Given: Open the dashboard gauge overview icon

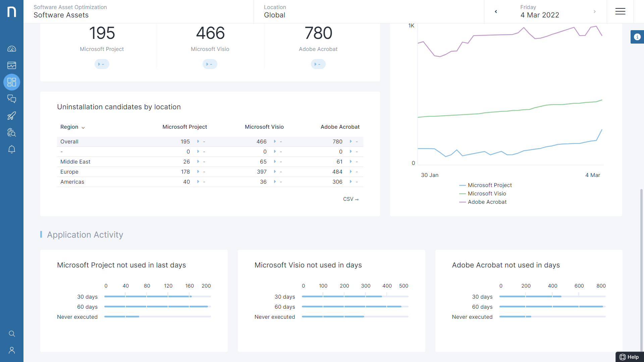Looking at the screenshot, I should (12, 49).
